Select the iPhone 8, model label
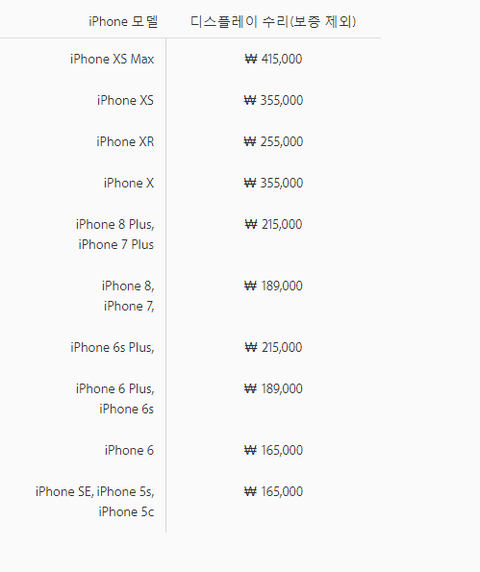The width and height of the screenshot is (480, 572). 128,286
